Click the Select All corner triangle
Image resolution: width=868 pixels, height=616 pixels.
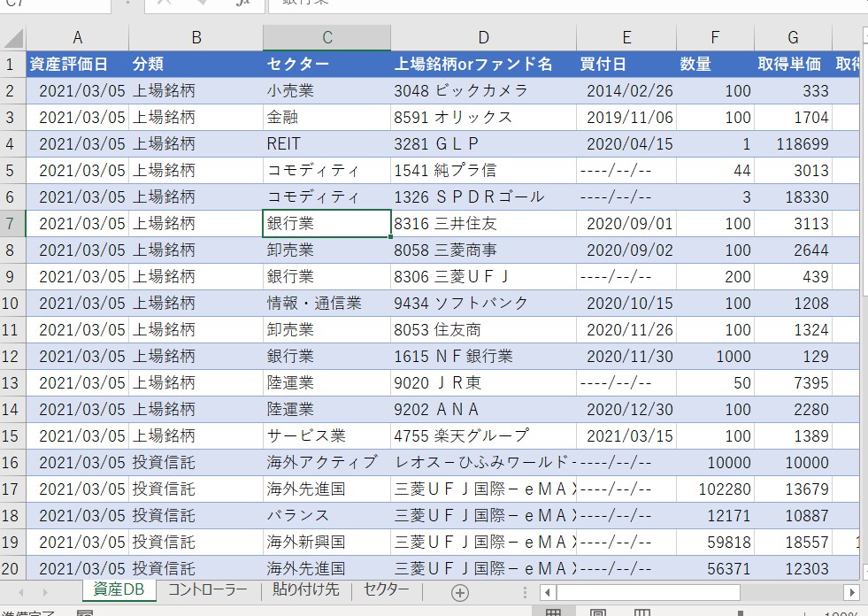coord(13,38)
